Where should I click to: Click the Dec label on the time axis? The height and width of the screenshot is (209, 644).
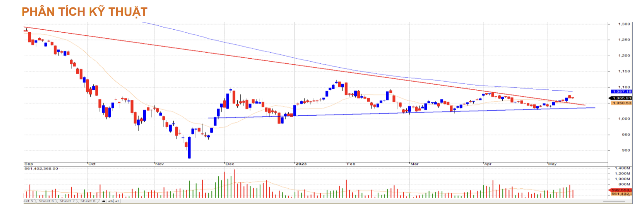point(230,164)
